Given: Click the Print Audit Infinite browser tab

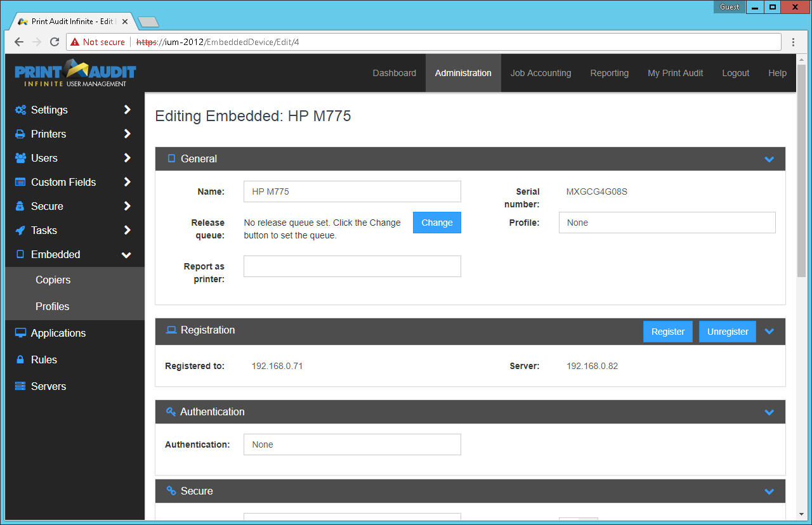Looking at the screenshot, I should point(71,22).
